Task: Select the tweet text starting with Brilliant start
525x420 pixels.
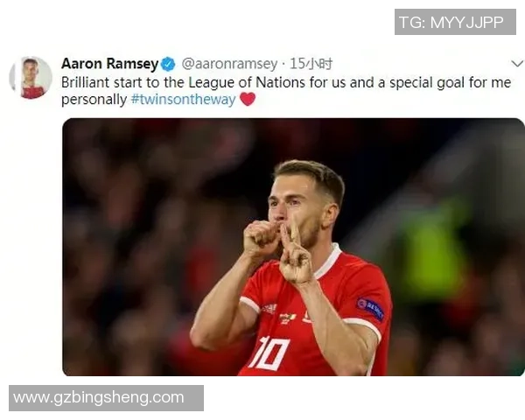Action: 286,91
